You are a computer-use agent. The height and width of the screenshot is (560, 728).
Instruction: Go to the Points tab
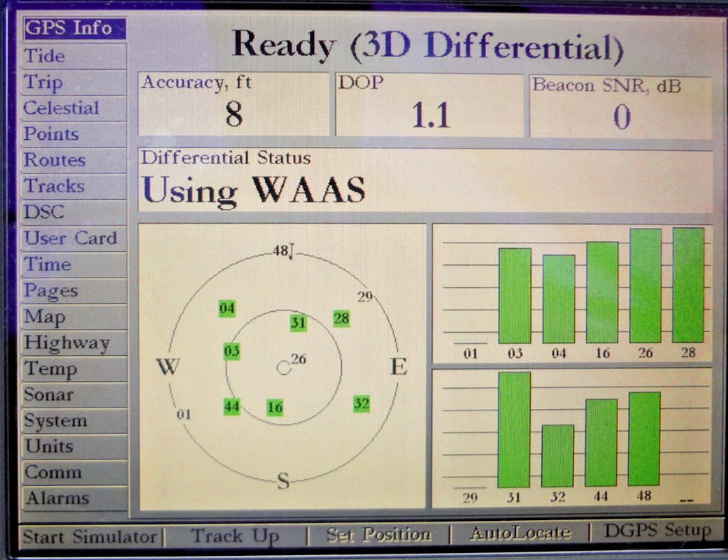pos(74,134)
